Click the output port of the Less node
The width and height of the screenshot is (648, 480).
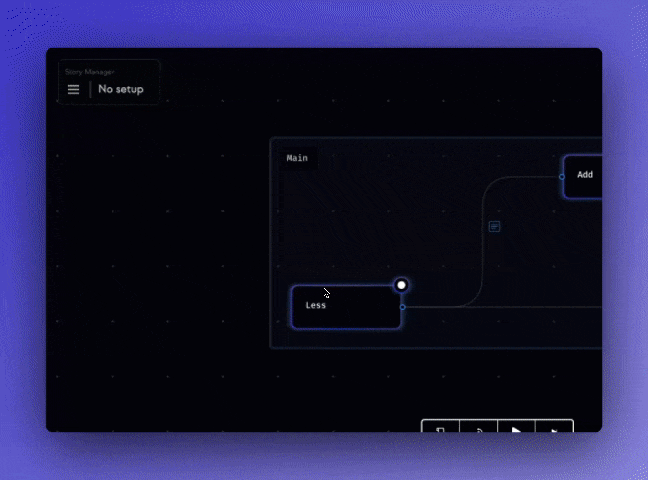point(402,307)
